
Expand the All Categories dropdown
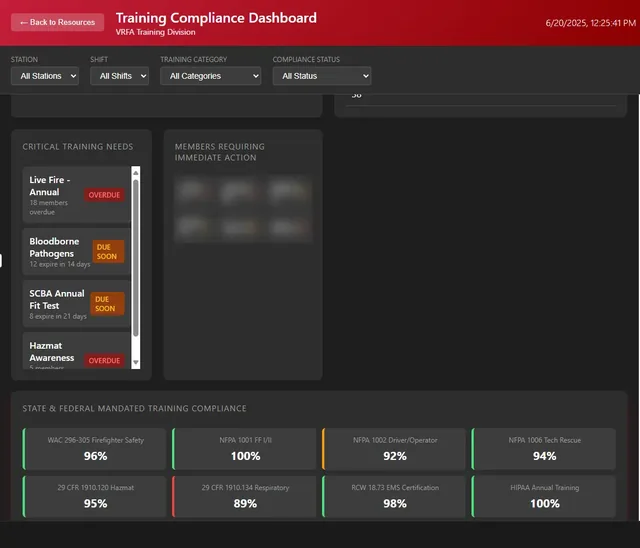(211, 76)
